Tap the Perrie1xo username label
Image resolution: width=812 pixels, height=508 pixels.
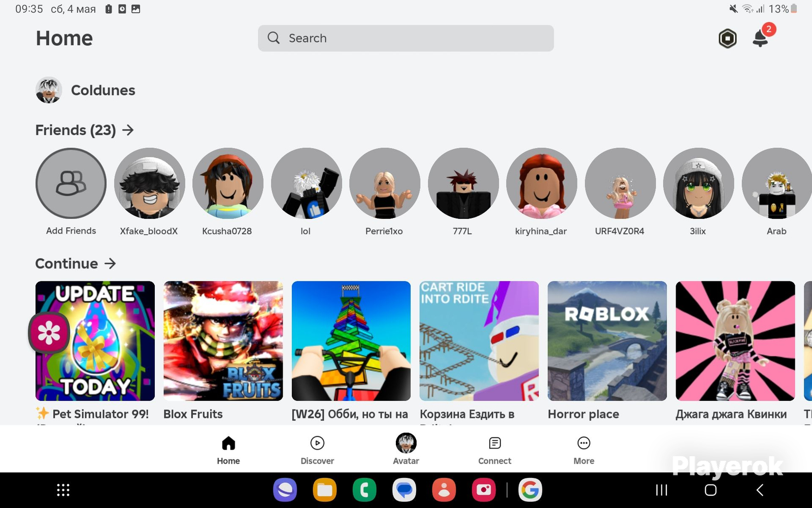pos(384,231)
